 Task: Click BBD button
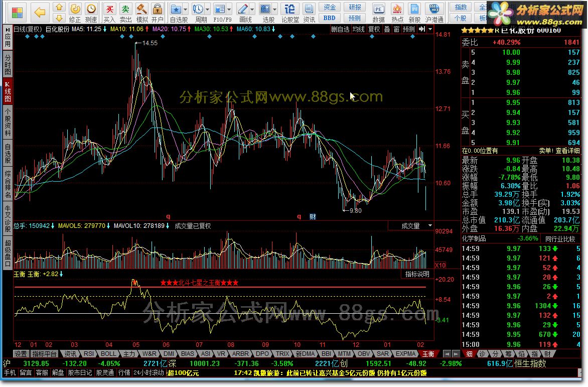point(330,18)
